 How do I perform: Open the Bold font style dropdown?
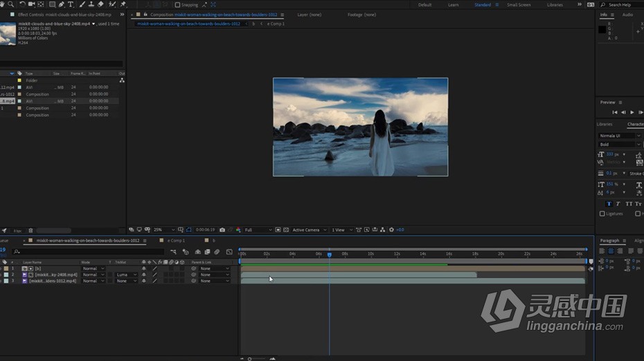tap(619, 145)
